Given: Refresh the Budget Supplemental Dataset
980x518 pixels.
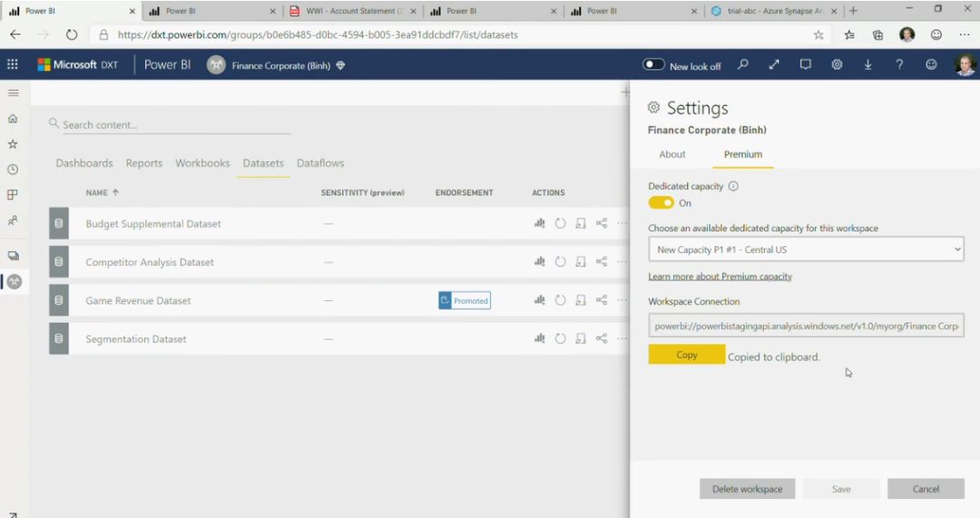Looking at the screenshot, I should 560,223.
